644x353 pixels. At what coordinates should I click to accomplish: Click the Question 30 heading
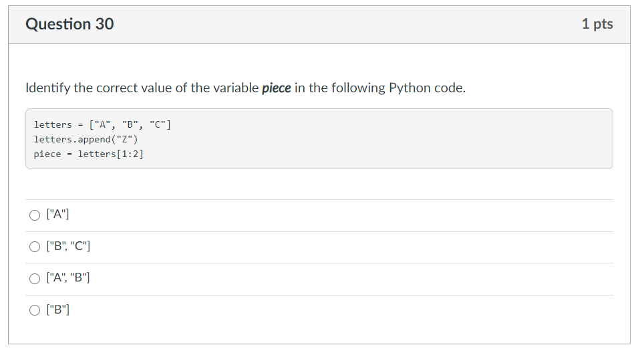point(69,24)
